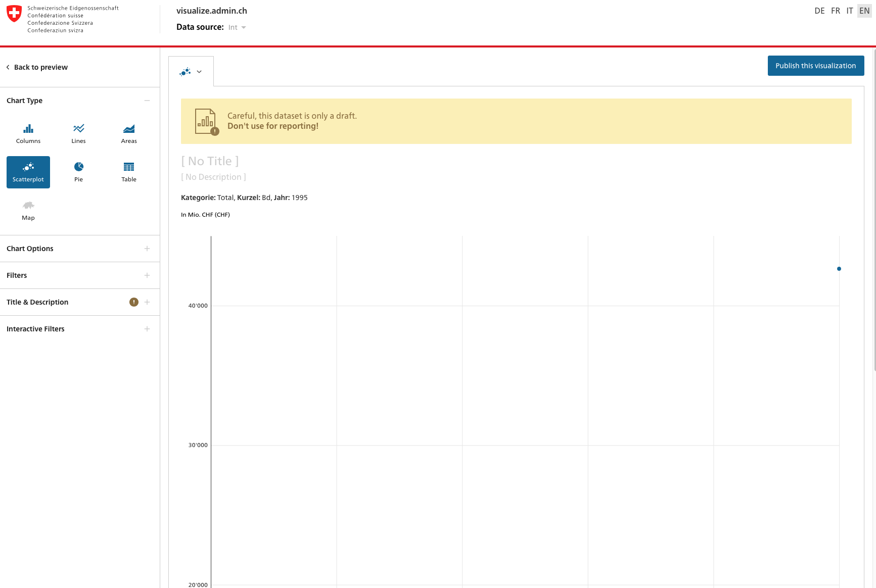Select the Table chart type
The height and width of the screenshot is (588, 876).
tap(129, 172)
